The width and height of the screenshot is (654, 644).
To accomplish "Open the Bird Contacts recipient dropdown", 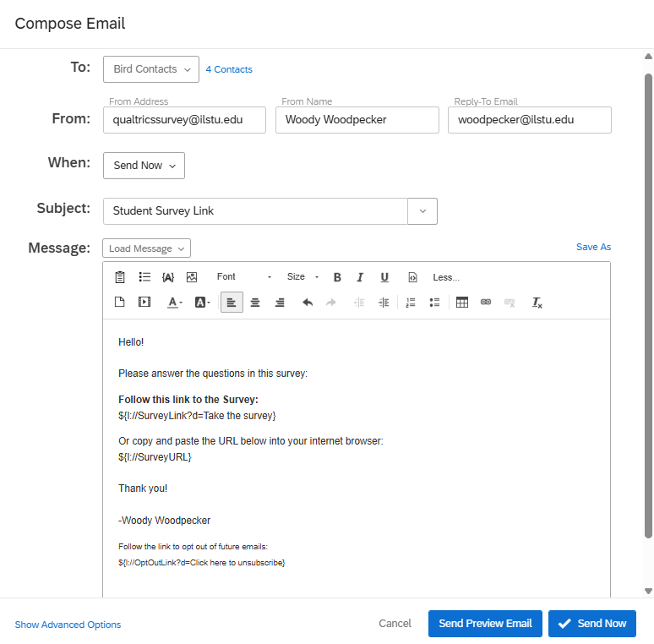I will coord(151,69).
